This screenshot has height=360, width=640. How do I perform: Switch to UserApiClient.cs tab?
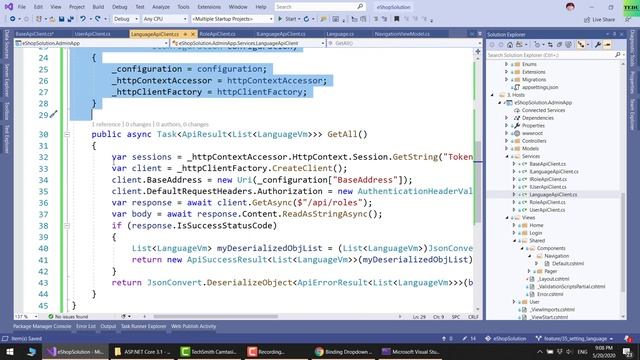click(93, 34)
